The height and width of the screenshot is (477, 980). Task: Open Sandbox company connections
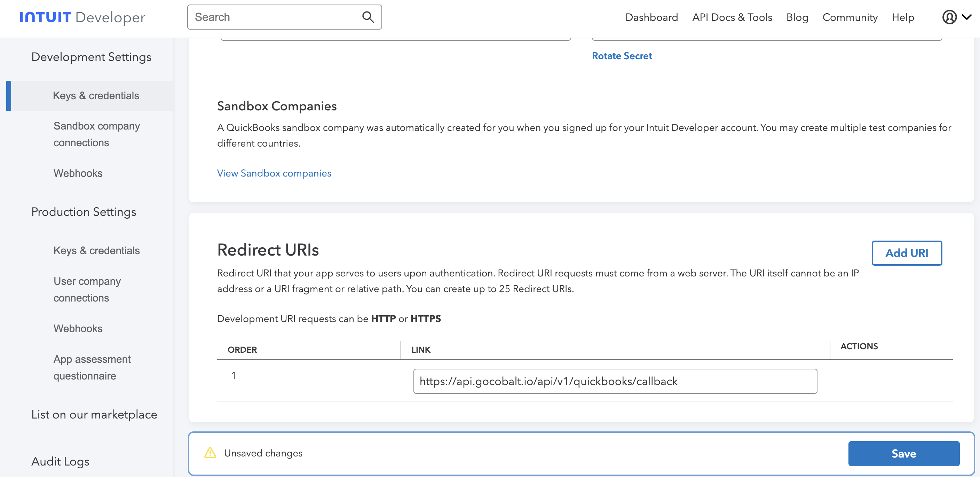pyautogui.click(x=97, y=134)
